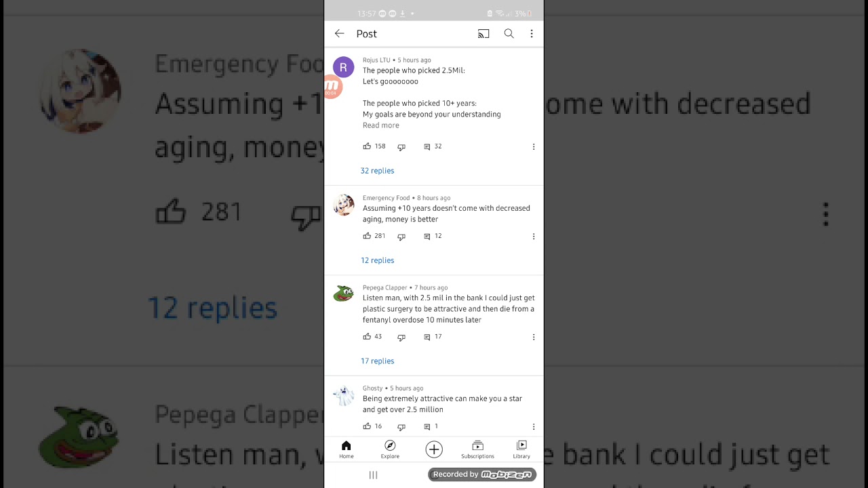Tap the Create plus button
Image resolution: width=868 pixels, height=488 pixels.
point(434,449)
